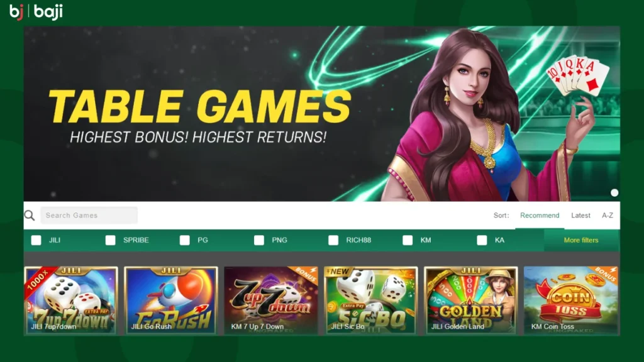The height and width of the screenshot is (362, 644).
Task: Tick the PNG provider checkbox
Action: click(x=259, y=240)
